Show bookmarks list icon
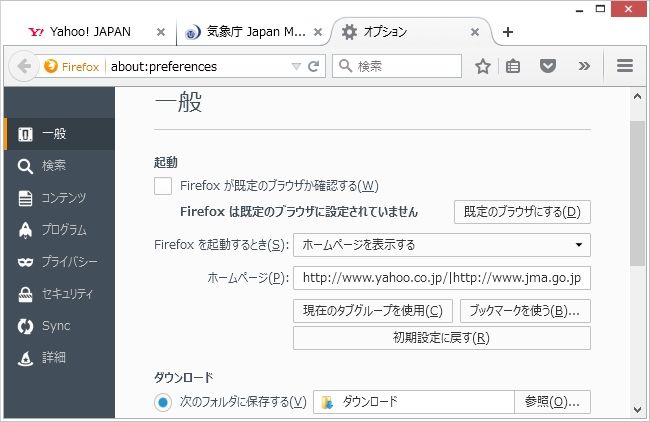The height and width of the screenshot is (422, 650). click(x=513, y=66)
